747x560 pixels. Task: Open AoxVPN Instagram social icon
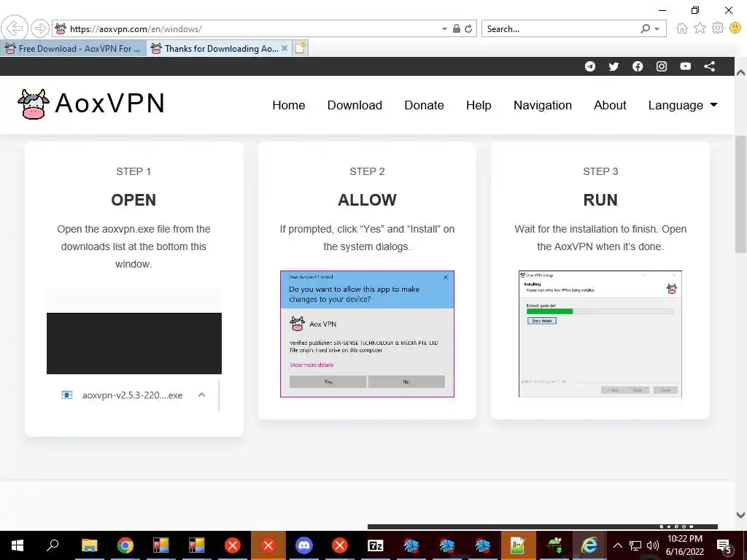click(x=662, y=66)
